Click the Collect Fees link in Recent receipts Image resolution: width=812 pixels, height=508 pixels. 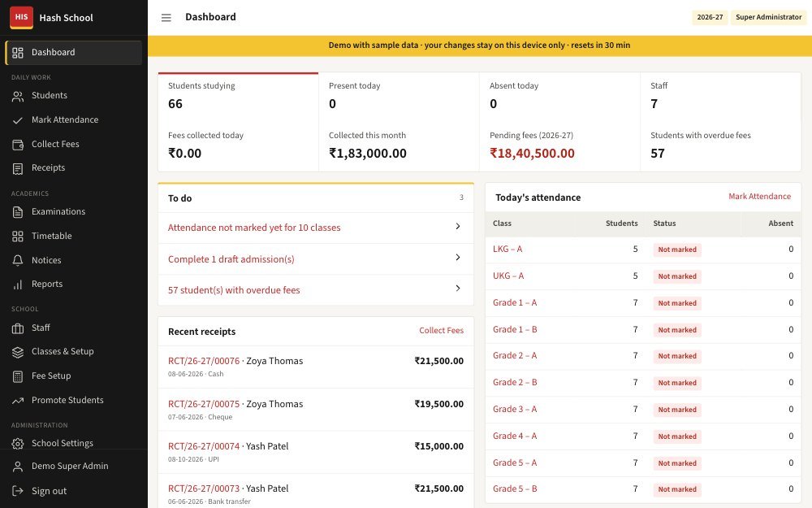tap(441, 331)
